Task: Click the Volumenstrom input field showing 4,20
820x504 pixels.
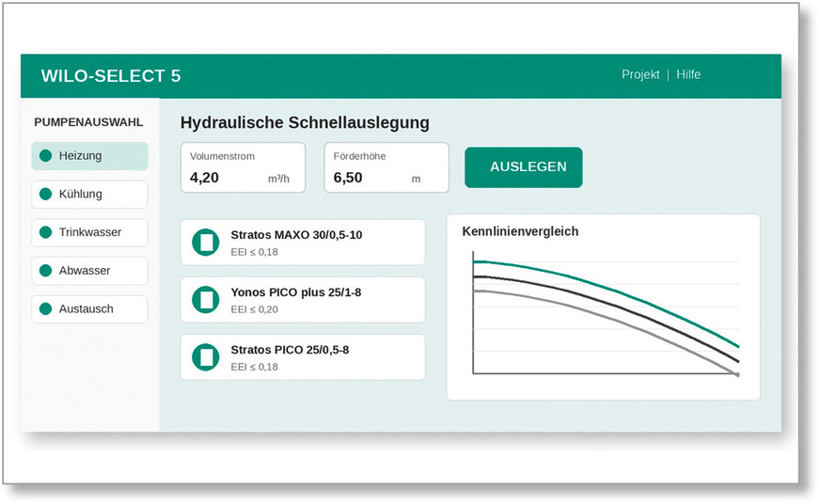Action: pyautogui.click(x=244, y=167)
